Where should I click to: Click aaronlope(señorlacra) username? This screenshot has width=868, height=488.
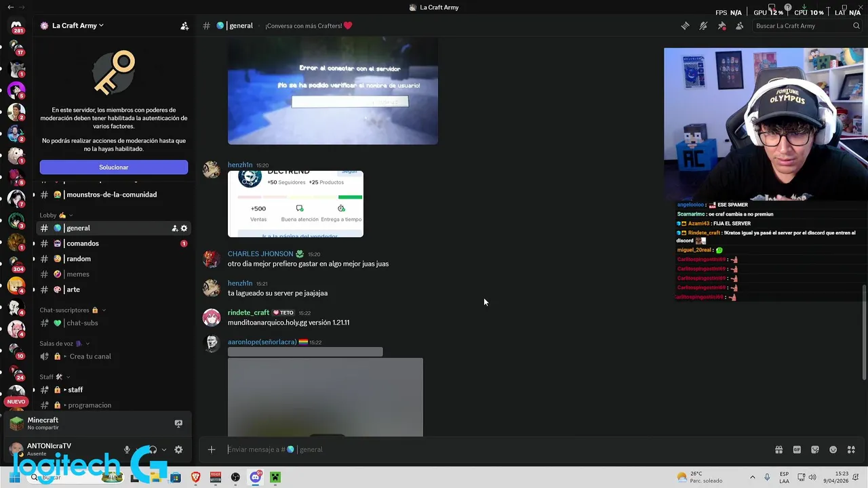(262, 342)
